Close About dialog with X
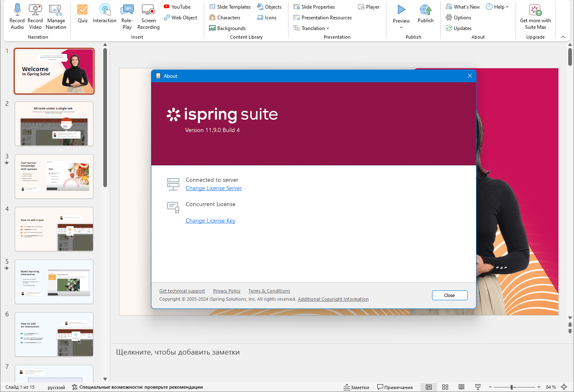Screen dimensions: 574x392 pyautogui.click(x=469, y=76)
